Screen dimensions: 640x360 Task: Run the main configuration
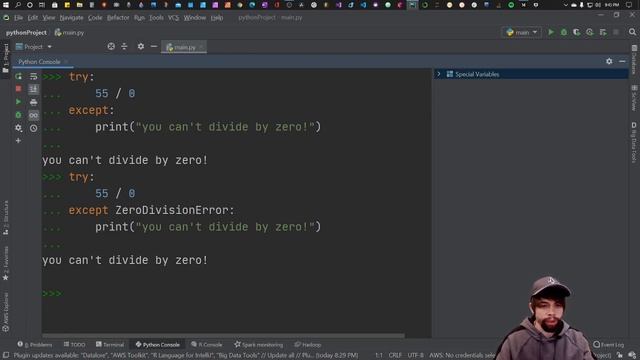[x=551, y=32]
